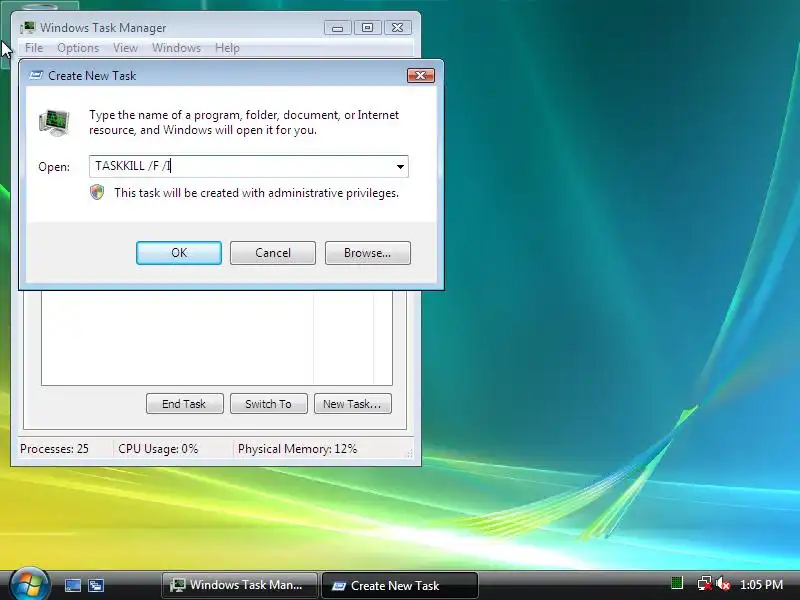This screenshot has width=800, height=600.
Task: Open the Options menu in Task Manager
Action: [x=78, y=48]
